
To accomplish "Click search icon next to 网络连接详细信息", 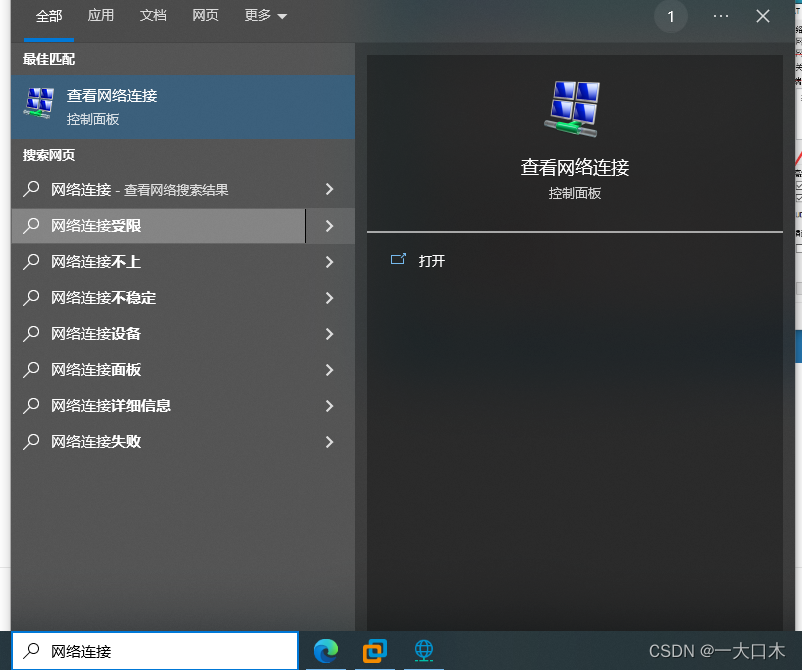I will coord(31,405).
